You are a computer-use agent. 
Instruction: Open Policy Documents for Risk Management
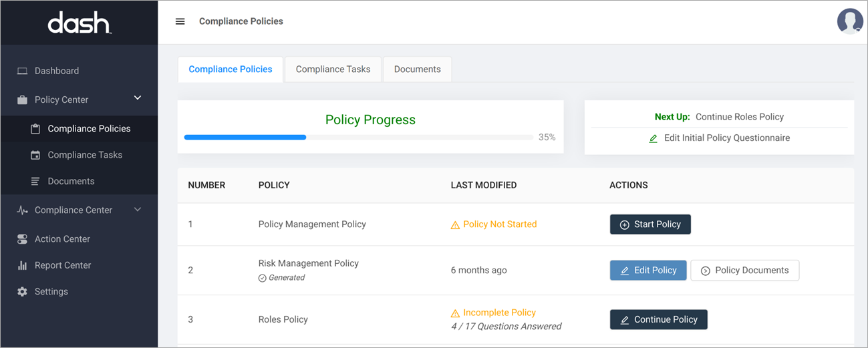point(744,271)
